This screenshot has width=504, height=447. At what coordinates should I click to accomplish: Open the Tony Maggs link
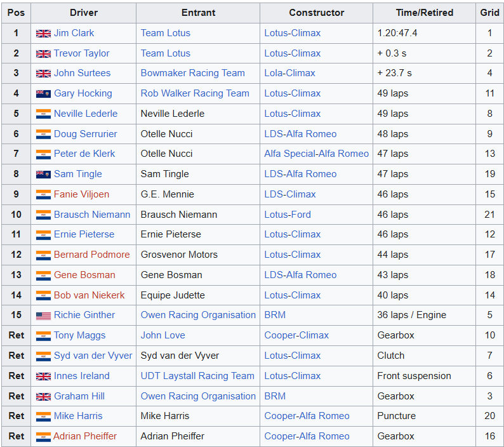80,335
